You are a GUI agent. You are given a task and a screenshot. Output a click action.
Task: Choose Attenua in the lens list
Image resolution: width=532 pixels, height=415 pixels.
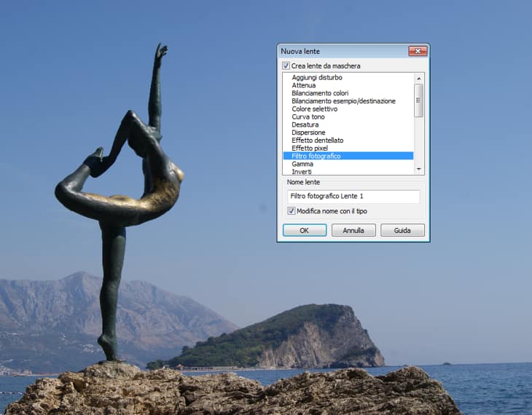pos(306,85)
